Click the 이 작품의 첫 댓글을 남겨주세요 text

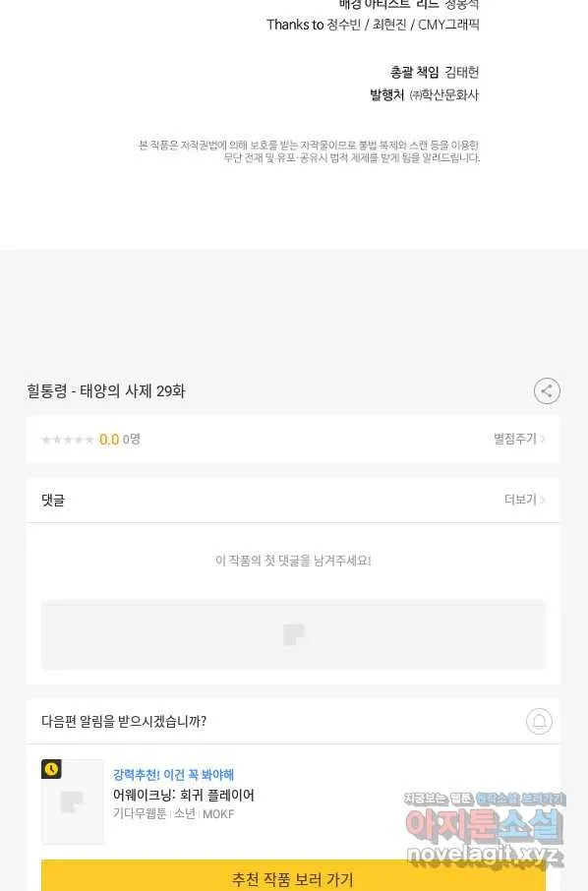[293, 561]
